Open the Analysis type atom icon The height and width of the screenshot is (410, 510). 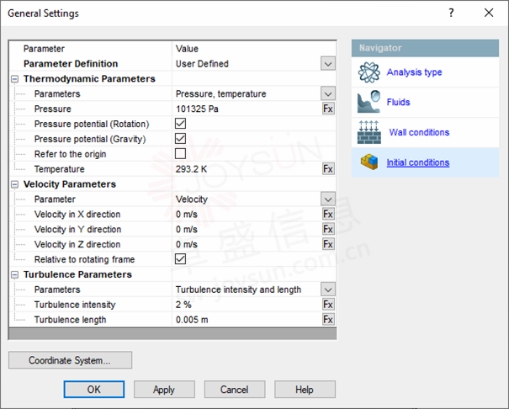tap(369, 72)
